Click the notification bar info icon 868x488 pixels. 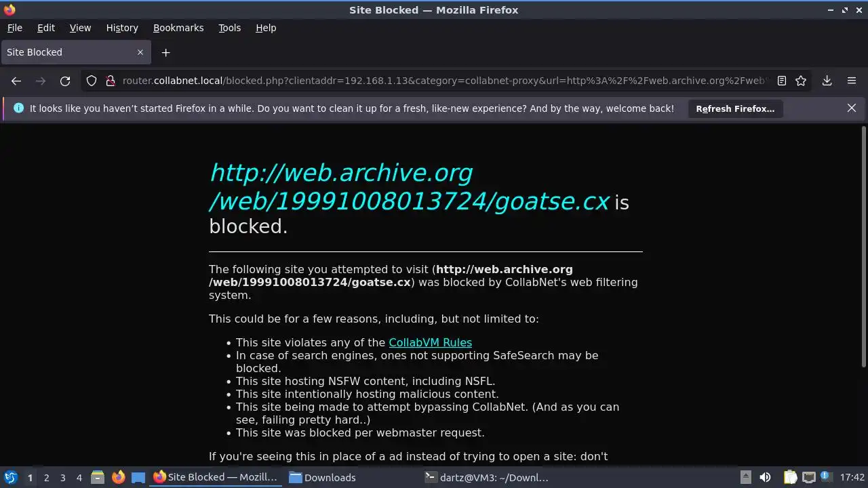pos(18,108)
